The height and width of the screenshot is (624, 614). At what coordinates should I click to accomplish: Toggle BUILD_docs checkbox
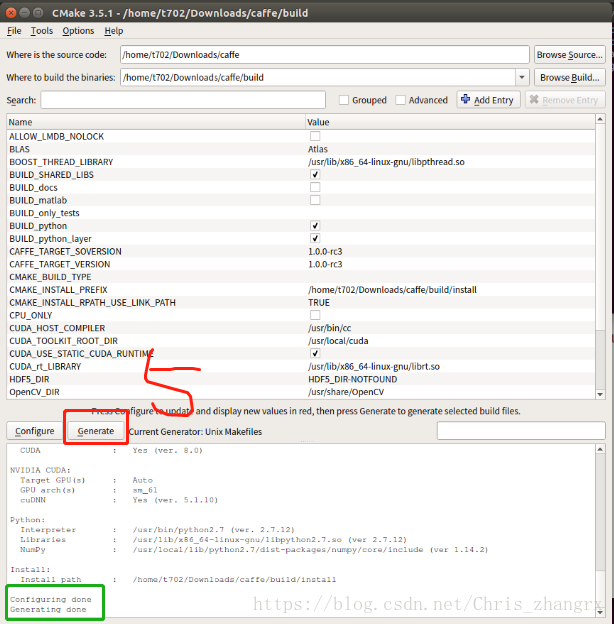coord(315,187)
